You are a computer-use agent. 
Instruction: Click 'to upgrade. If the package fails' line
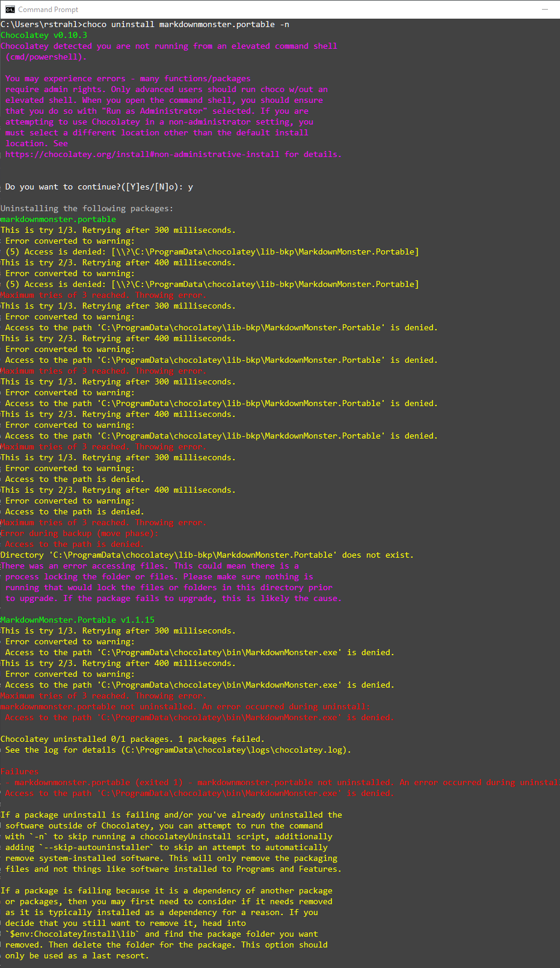pyautogui.click(x=174, y=599)
